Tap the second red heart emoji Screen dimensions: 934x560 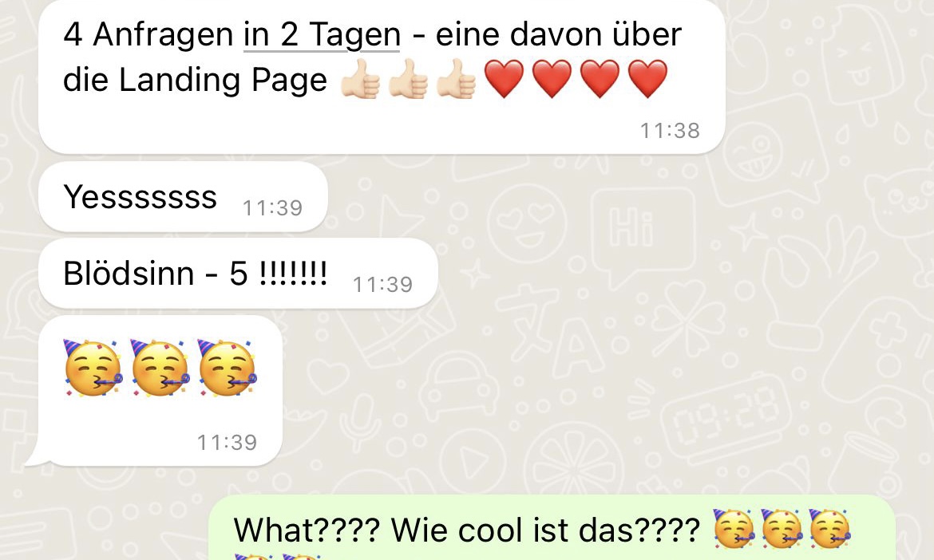click(x=552, y=78)
